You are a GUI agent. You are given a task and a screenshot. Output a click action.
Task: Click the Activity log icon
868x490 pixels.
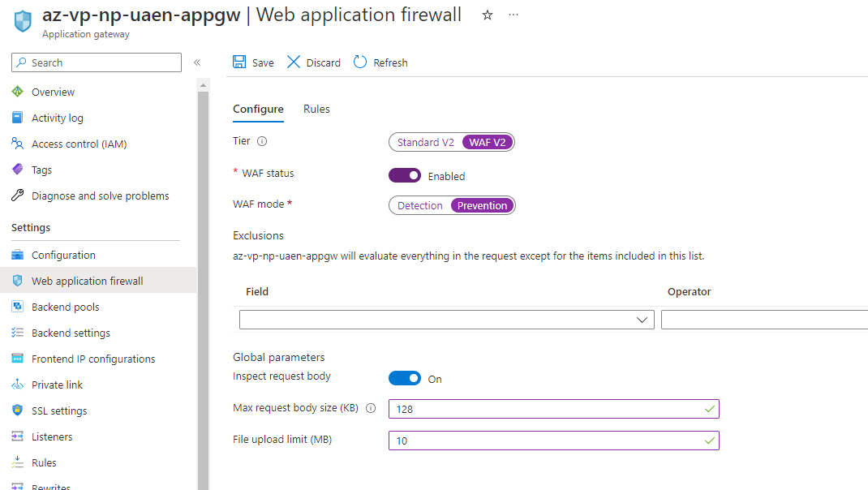click(18, 118)
